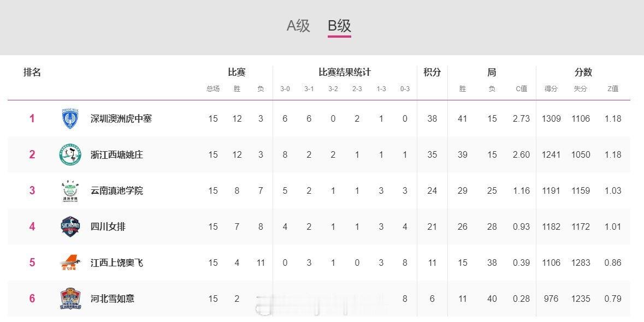Click the 四川女排 Sichuan team logo
Image resolution: width=644 pixels, height=322 pixels.
(x=70, y=226)
